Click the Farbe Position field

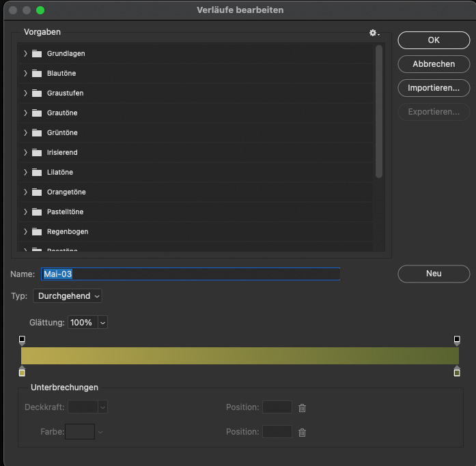pyautogui.click(x=277, y=432)
